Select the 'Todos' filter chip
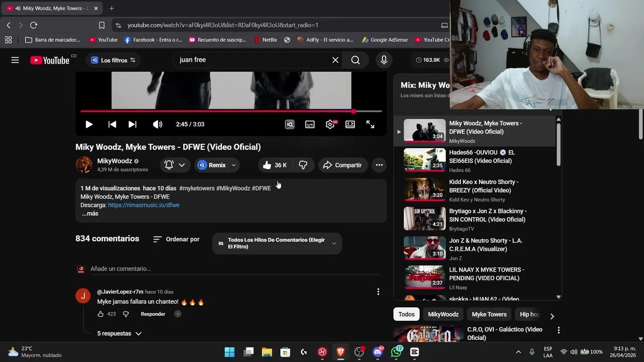 click(407, 314)
